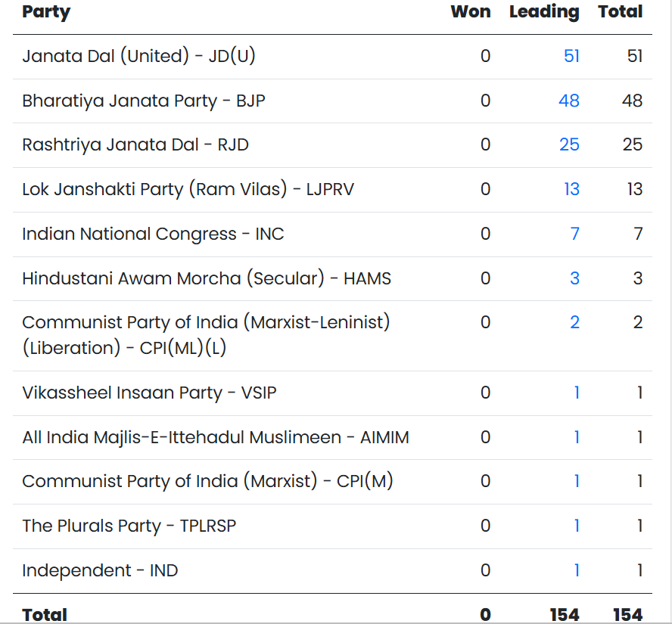The image size is (672, 624).
Task: Open RJD leading count 25 link
Action: [x=569, y=144]
